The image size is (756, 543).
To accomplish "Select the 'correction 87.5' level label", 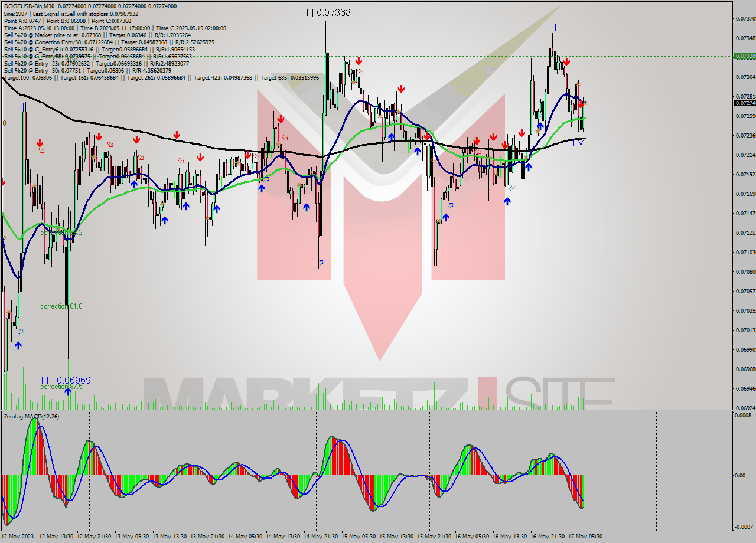I will click(x=61, y=387).
